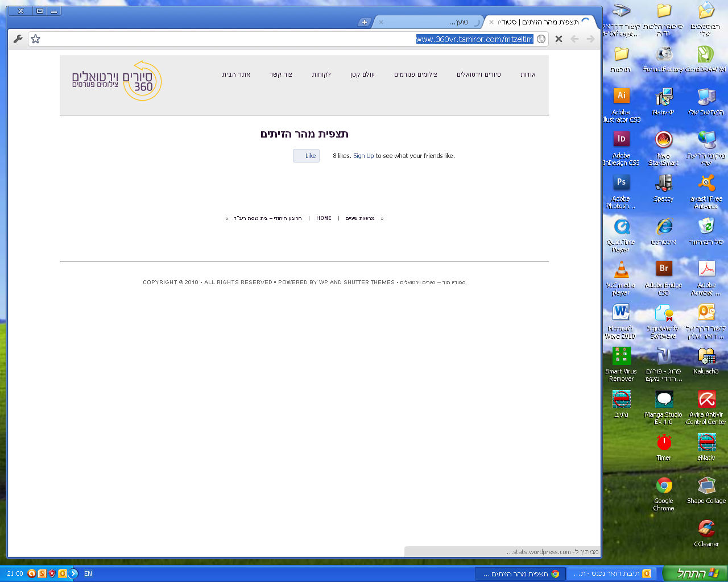
Task: Click the EN language indicator on taskbar
Action: click(x=88, y=573)
